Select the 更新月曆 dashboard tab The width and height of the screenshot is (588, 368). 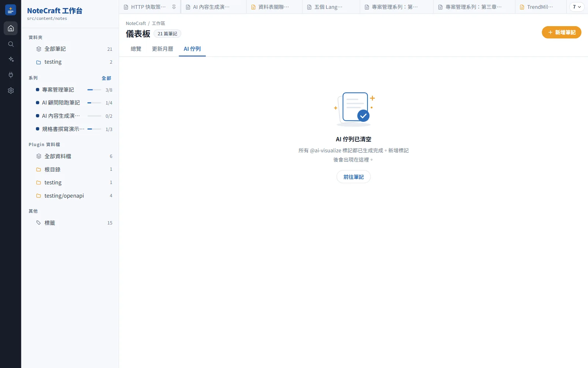tap(162, 49)
